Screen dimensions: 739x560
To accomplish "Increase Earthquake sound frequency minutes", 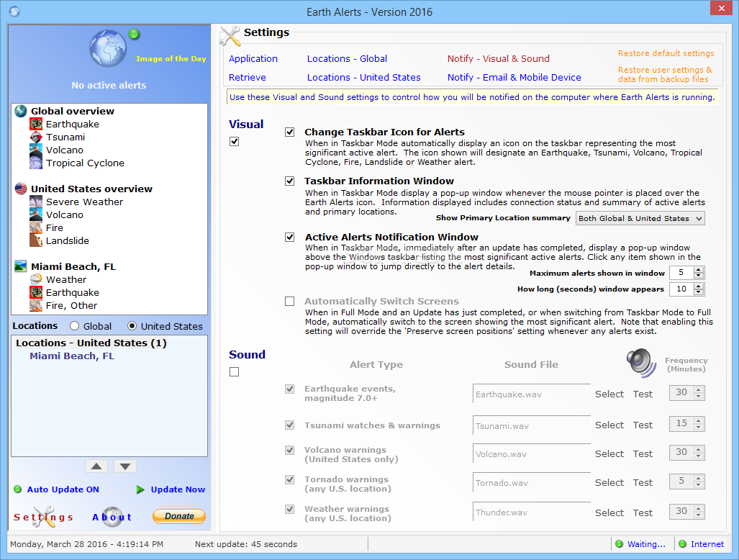I will click(x=699, y=389).
